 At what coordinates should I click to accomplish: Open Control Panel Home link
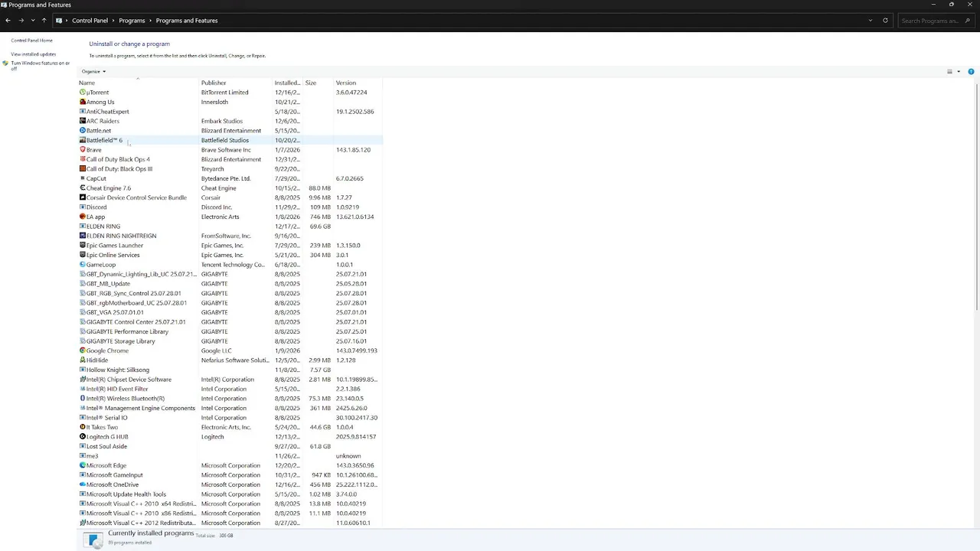coord(31,41)
